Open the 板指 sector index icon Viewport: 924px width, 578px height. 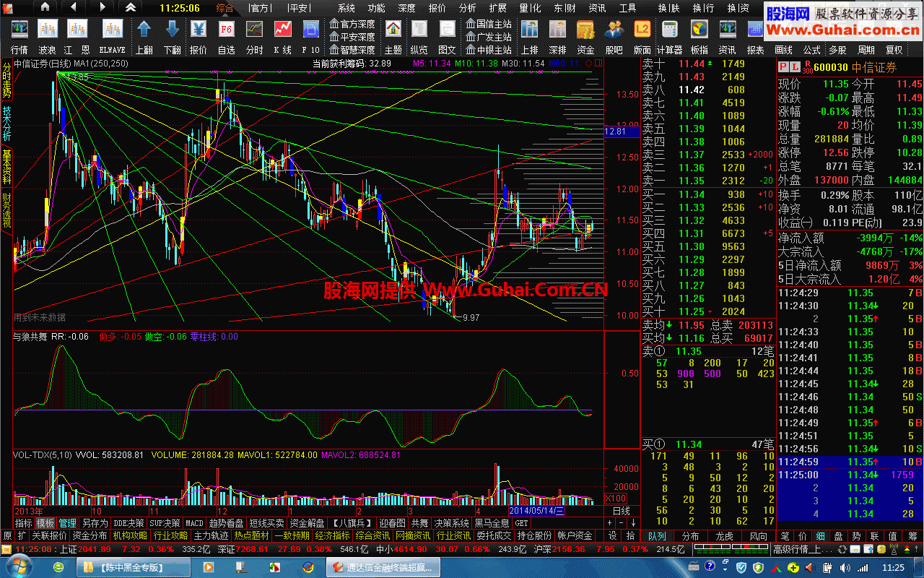pyautogui.click(x=699, y=29)
